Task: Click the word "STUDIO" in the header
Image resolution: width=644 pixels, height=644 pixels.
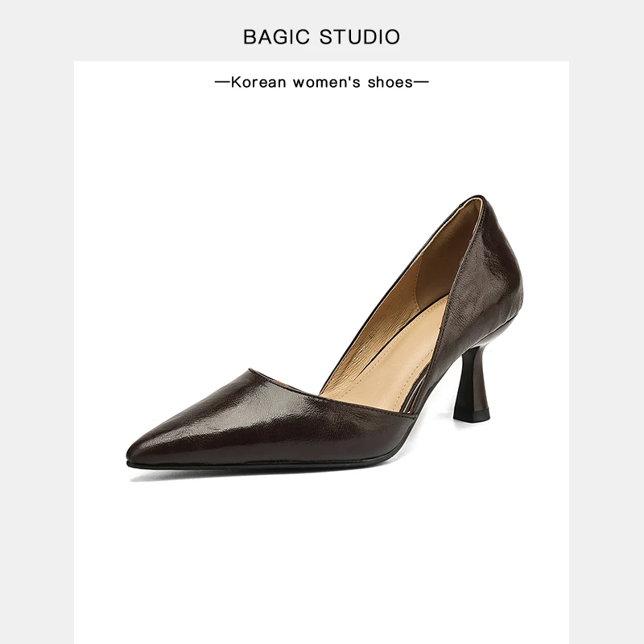Action: click(x=360, y=37)
